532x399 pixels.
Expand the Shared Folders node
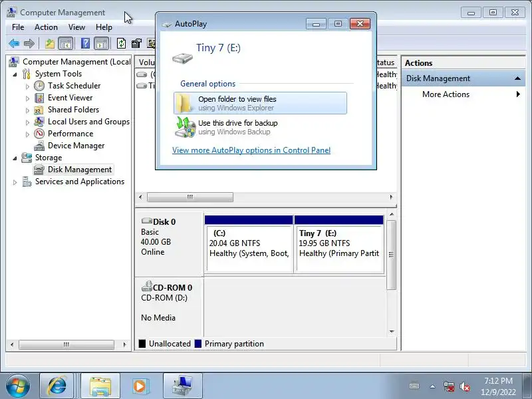point(27,110)
